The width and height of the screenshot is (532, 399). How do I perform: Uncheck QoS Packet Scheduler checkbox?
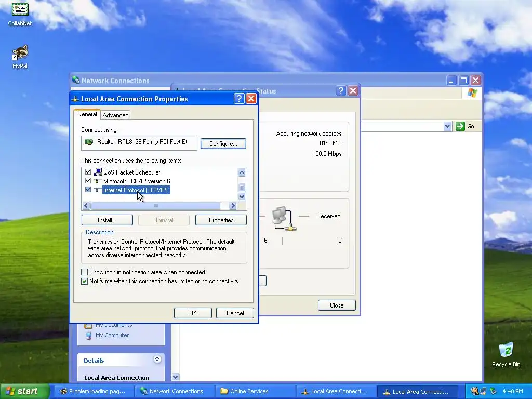click(x=88, y=171)
